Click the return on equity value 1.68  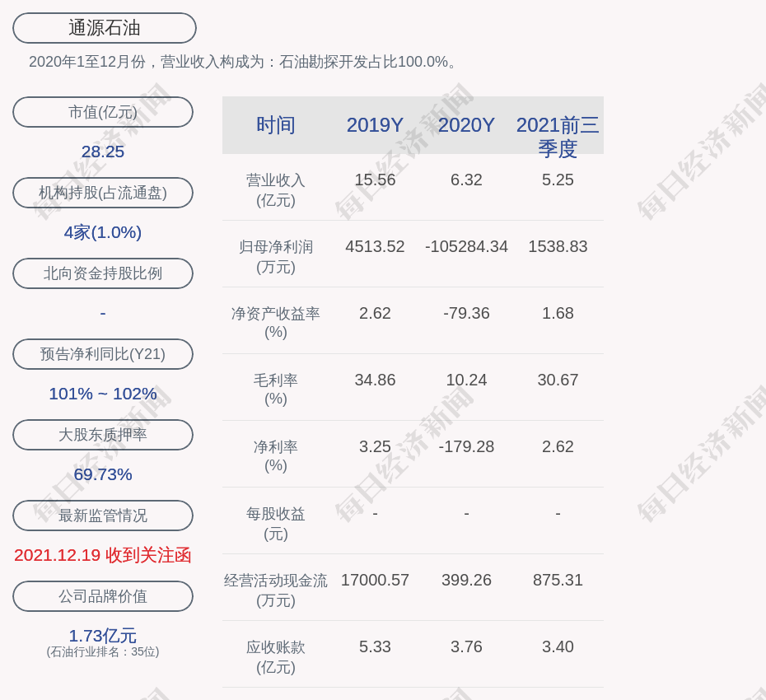(558, 313)
